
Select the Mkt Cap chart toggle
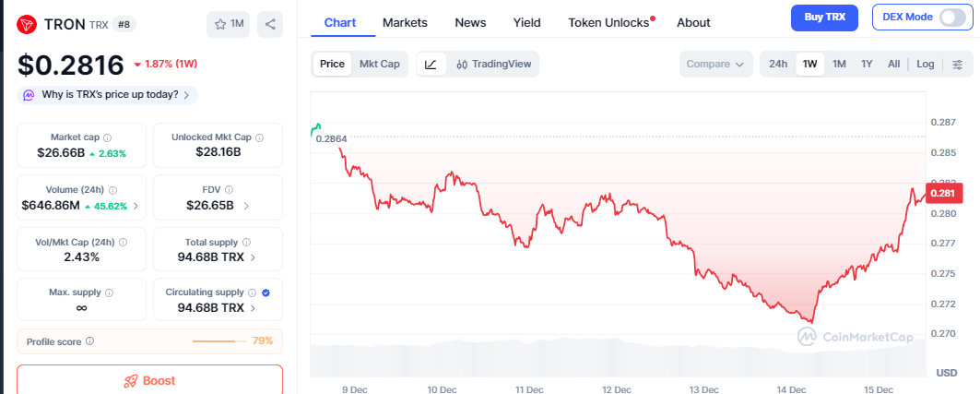point(379,64)
